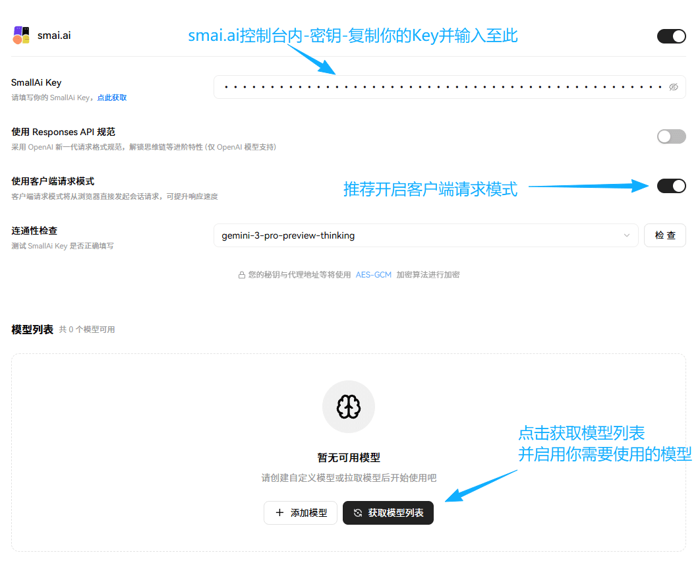Disable the smai.ai provider toggle at top right
The height and width of the screenshot is (588, 700).
click(671, 36)
